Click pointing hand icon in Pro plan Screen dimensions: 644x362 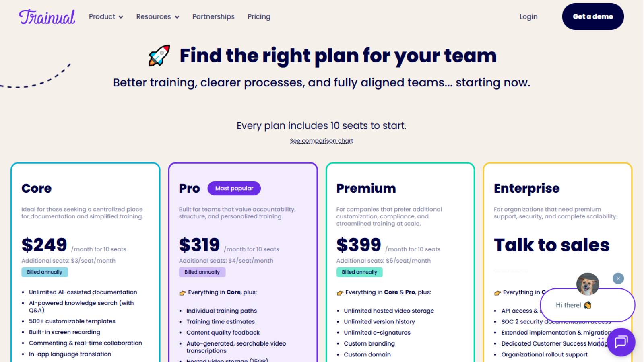[182, 293]
